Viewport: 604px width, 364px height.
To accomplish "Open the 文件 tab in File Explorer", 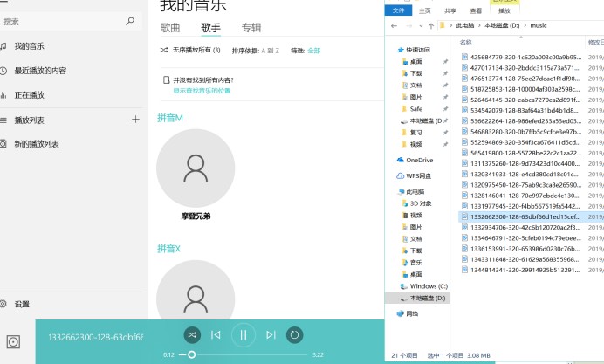I will (398, 10).
